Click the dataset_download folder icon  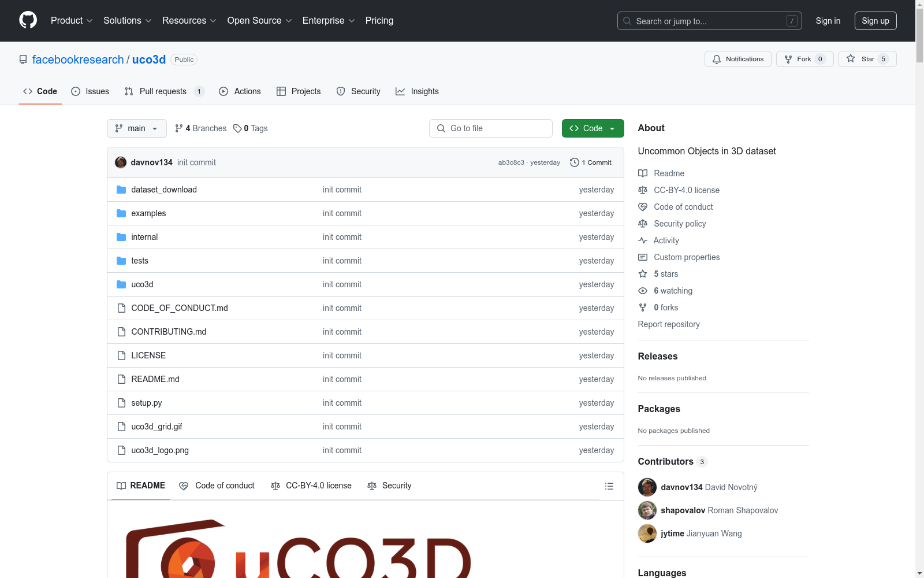pos(121,190)
